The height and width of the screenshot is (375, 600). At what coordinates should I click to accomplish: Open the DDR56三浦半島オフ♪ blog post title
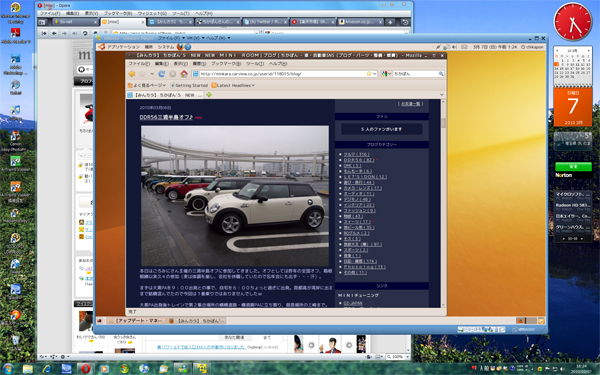[166, 117]
